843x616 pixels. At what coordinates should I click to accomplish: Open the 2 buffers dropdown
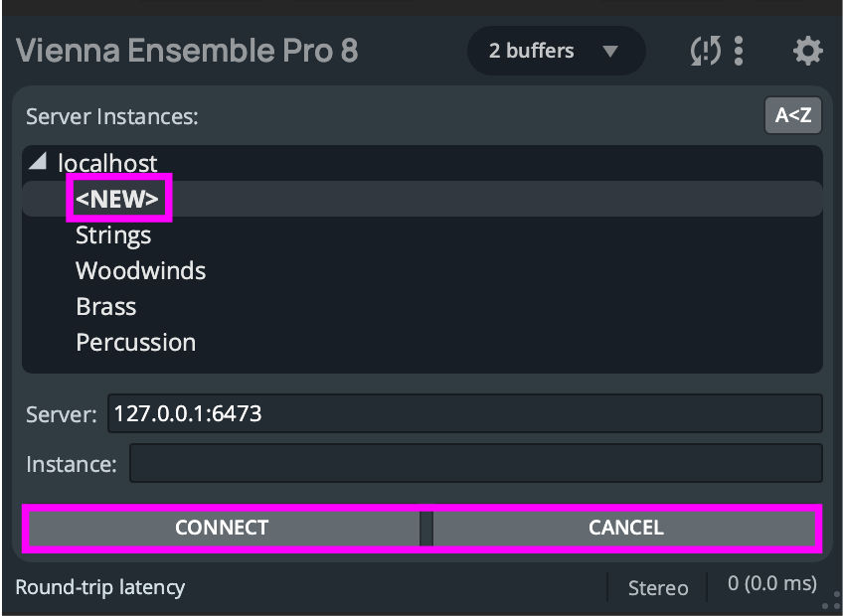555,51
